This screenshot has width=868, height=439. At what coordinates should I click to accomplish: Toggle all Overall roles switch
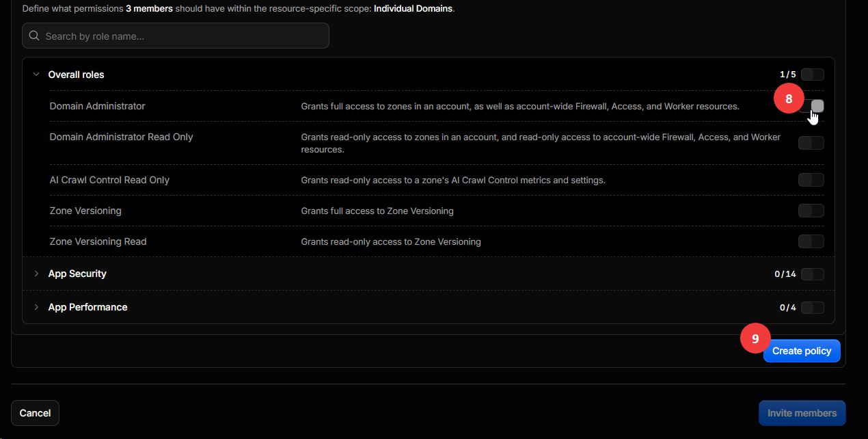coord(812,75)
